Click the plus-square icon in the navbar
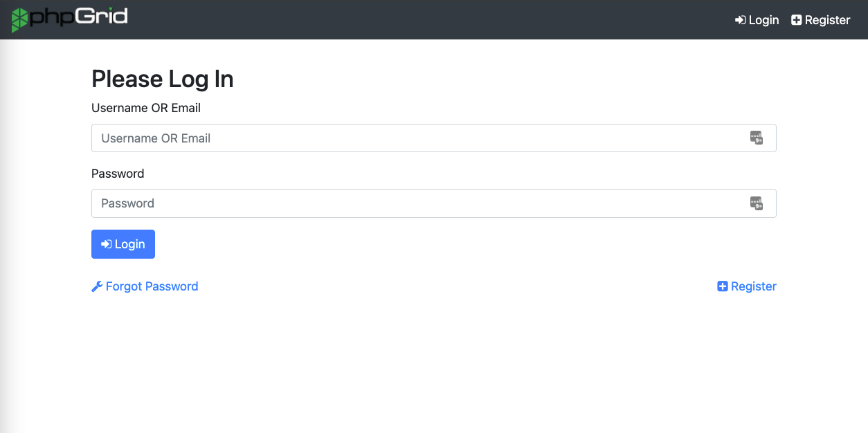The height and width of the screenshot is (433, 868). (797, 20)
